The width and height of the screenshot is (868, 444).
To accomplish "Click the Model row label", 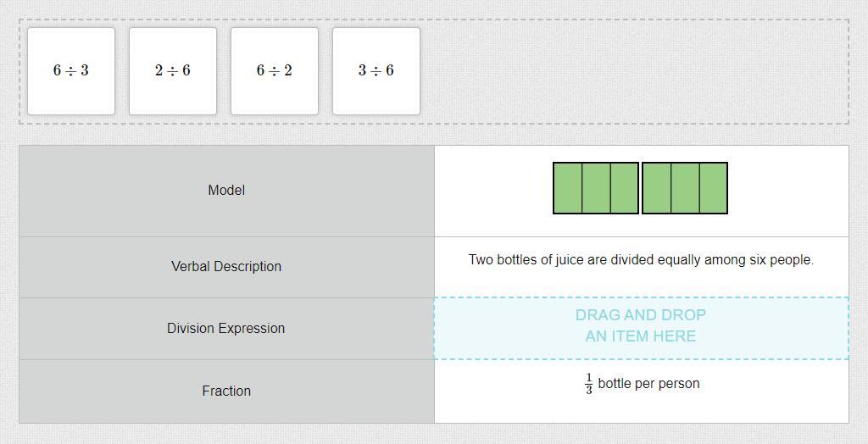I will pos(226,191).
